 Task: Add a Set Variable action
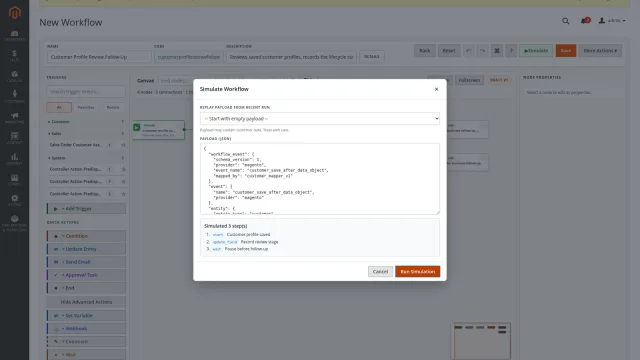86,316
